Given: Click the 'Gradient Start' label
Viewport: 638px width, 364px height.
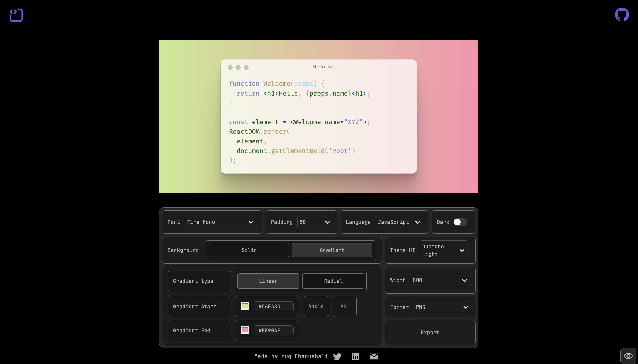Looking at the screenshot, I should (x=194, y=307).
